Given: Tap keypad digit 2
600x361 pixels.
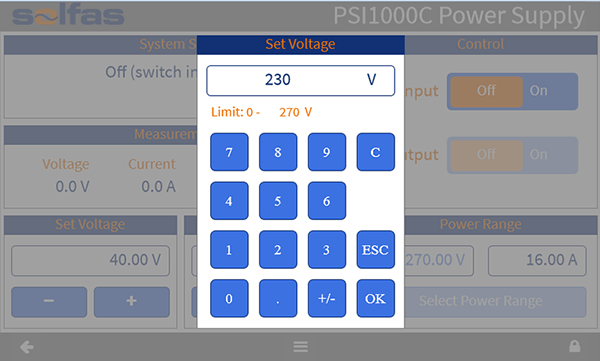Looking at the screenshot, I should [x=278, y=250].
